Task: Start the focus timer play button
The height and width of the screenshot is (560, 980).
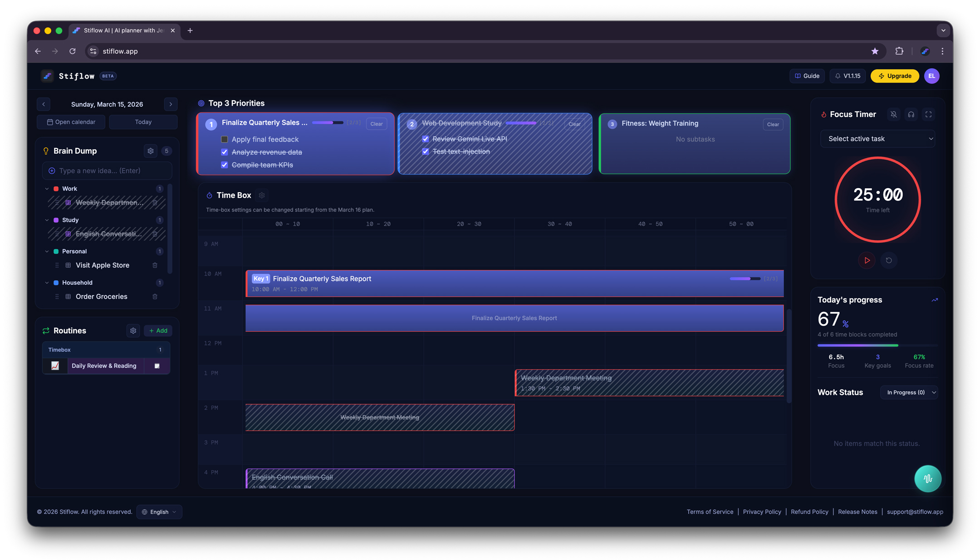Action: pyautogui.click(x=867, y=260)
